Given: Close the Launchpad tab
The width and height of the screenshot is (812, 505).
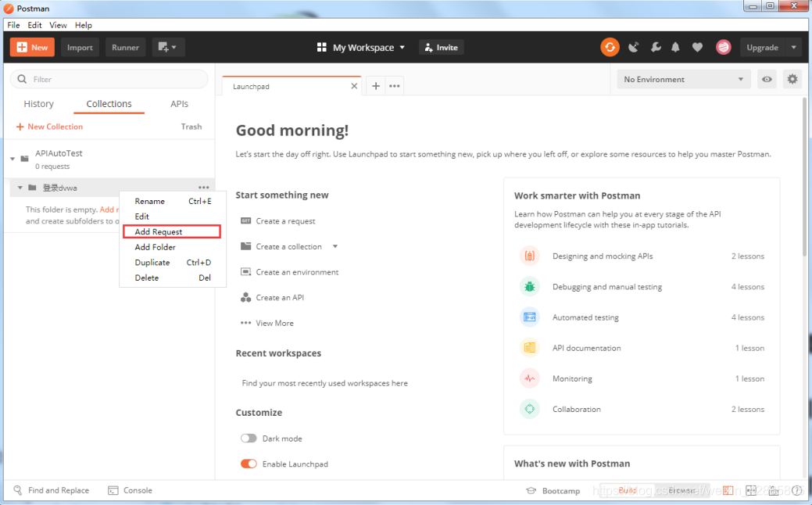Looking at the screenshot, I should (x=354, y=86).
